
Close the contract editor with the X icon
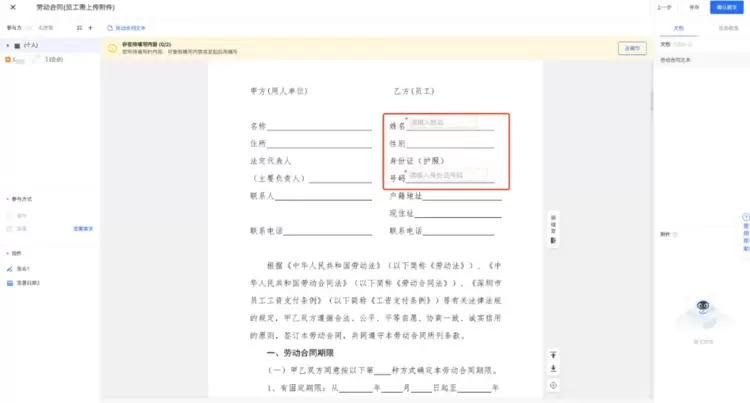pos(11,7)
